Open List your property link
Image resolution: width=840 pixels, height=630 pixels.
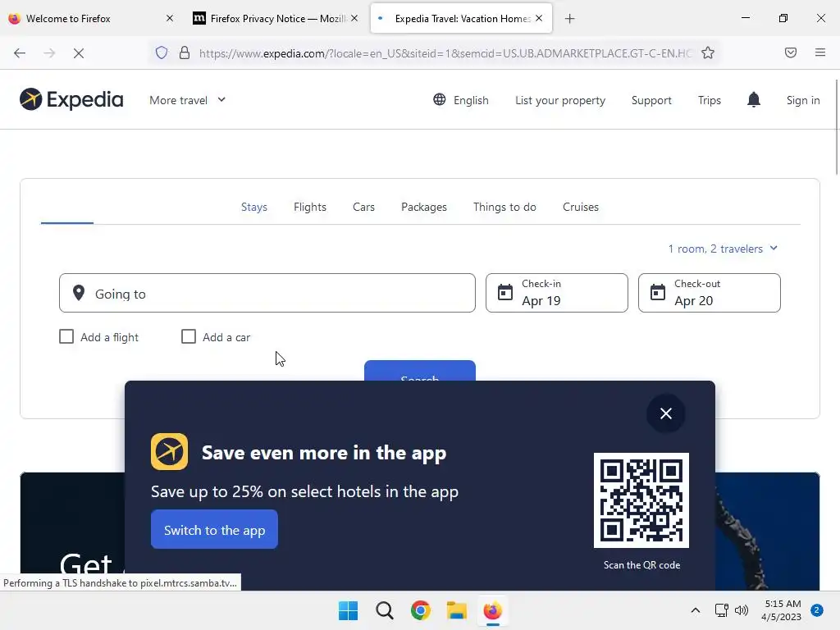click(560, 100)
